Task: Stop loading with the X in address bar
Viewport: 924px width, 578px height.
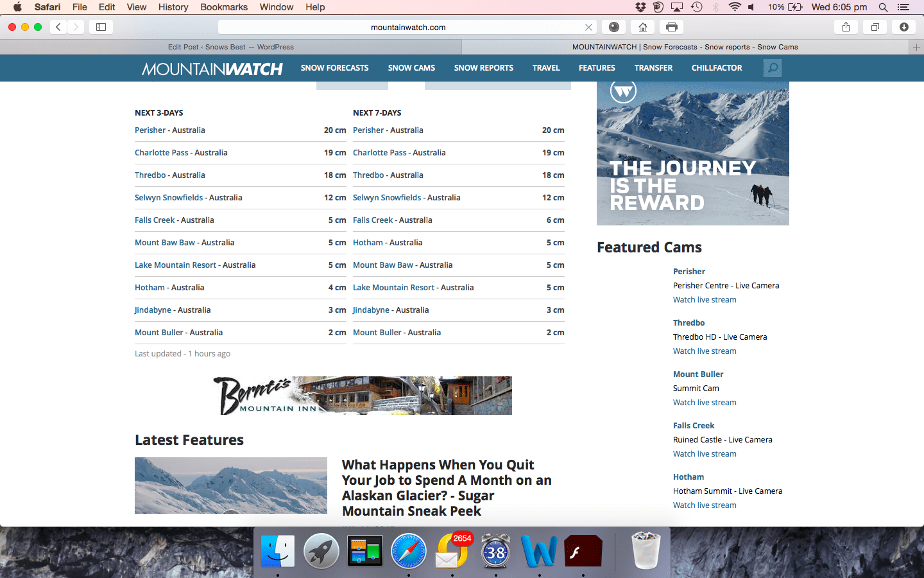Action: [x=588, y=27]
